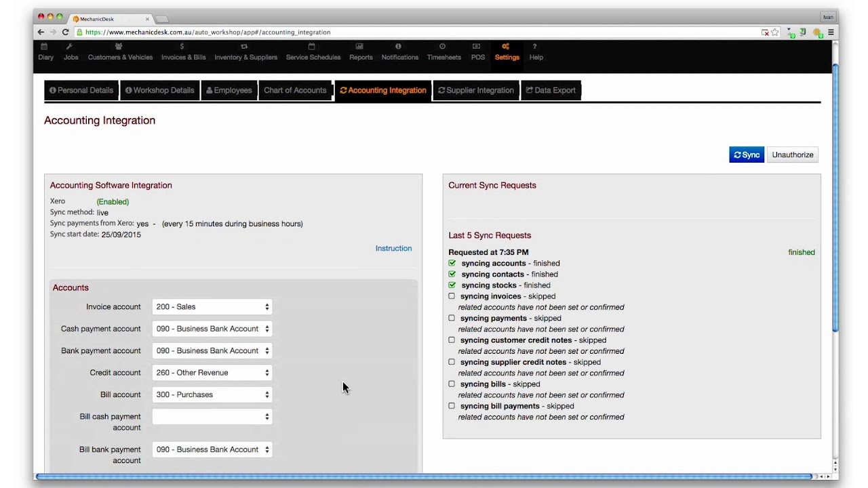Switch to Data Export tab
This screenshot has width=868, height=488.
pyautogui.click(x=551, y=90)
